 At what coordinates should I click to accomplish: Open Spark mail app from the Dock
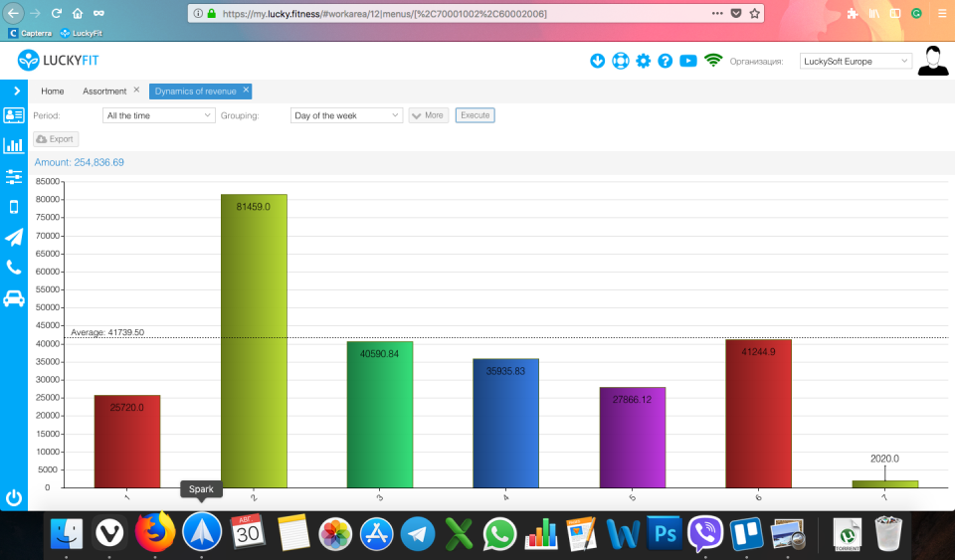tap(202, 531)
